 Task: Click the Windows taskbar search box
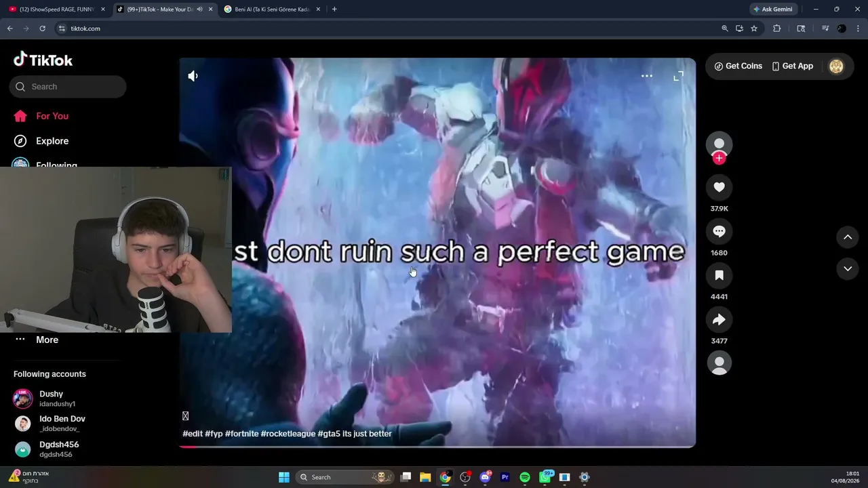(345, 477)
